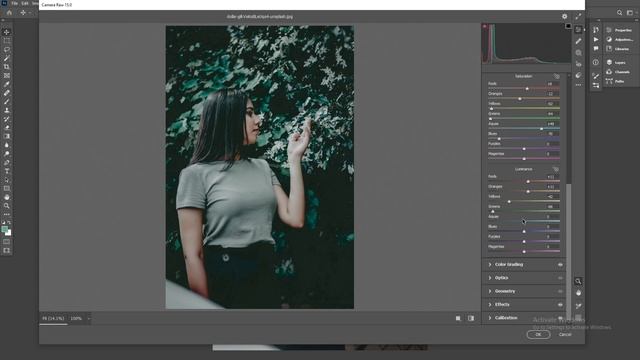
Task: Click the Saturation Aquas slider handle
Action: coord(542,129)
